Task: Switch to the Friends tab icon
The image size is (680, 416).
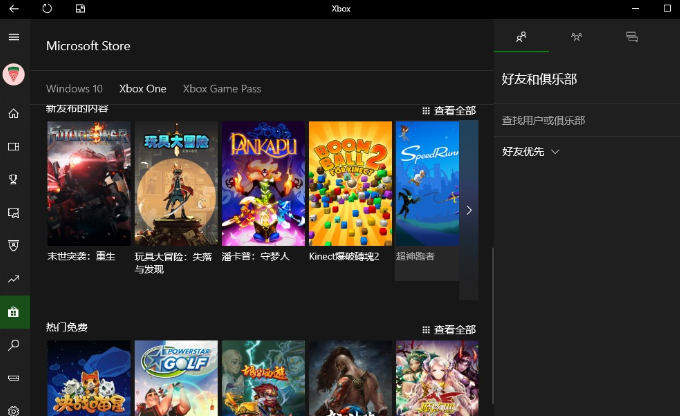Action: tap(521, 36)
